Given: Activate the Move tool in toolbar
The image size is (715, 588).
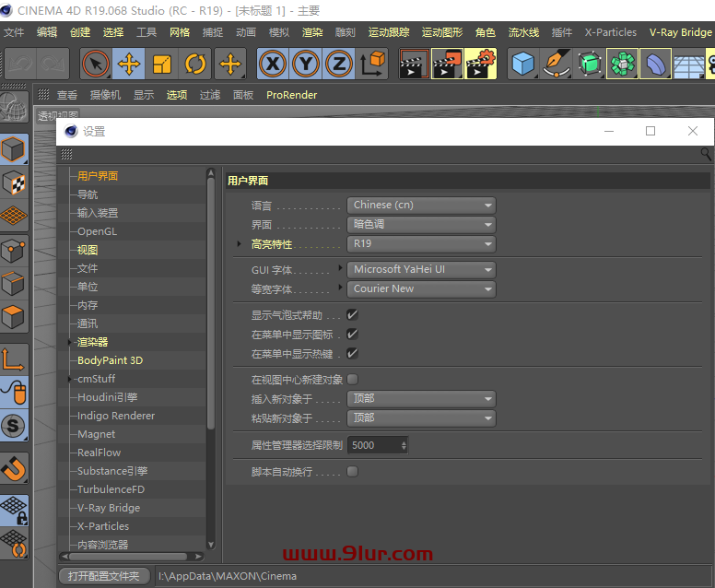Looking at the screenshot, I should [129, 64].
